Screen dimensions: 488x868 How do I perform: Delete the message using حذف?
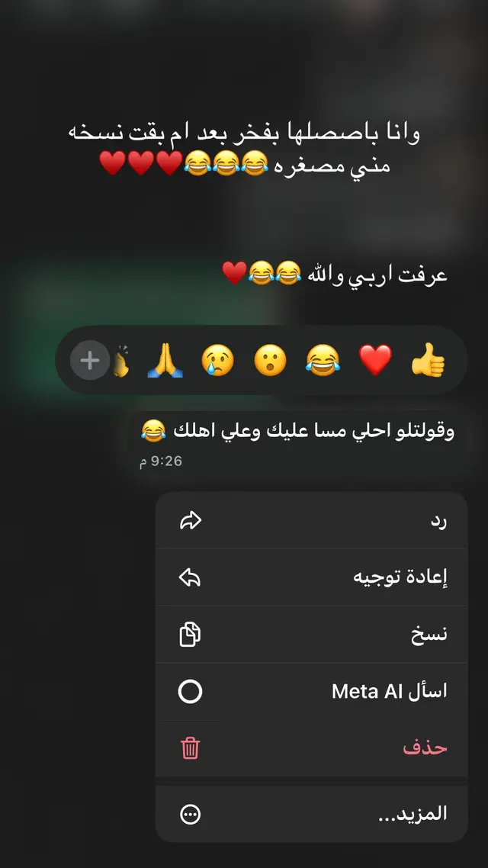[x=312, y=749]
